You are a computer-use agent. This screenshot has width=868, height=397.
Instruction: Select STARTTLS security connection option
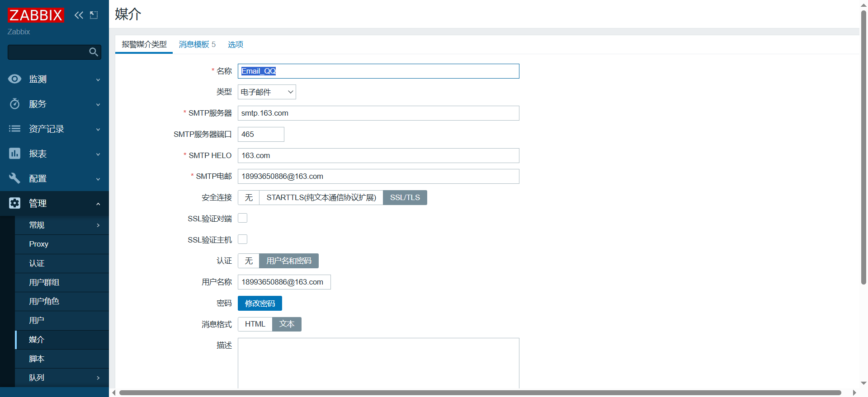[321, 198]
